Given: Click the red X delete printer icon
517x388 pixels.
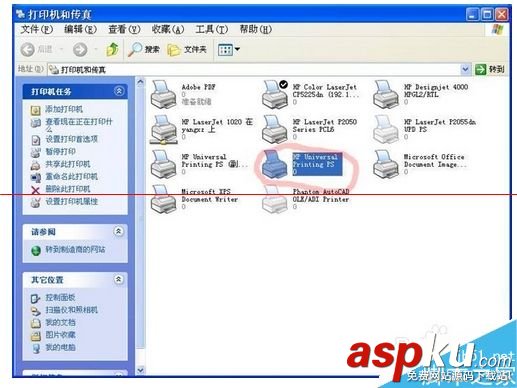Looking at the screenshot, I should coord(35,190).
